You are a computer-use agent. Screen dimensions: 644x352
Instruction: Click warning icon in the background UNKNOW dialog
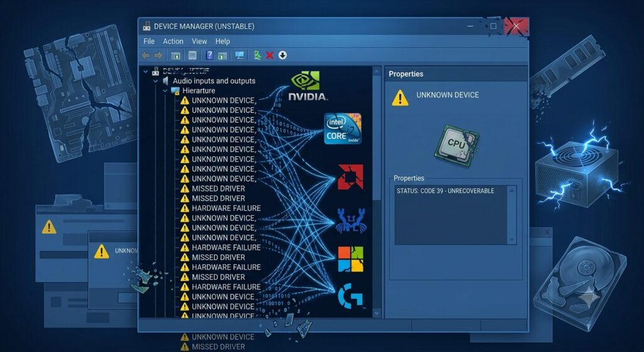tap(101, 252)
